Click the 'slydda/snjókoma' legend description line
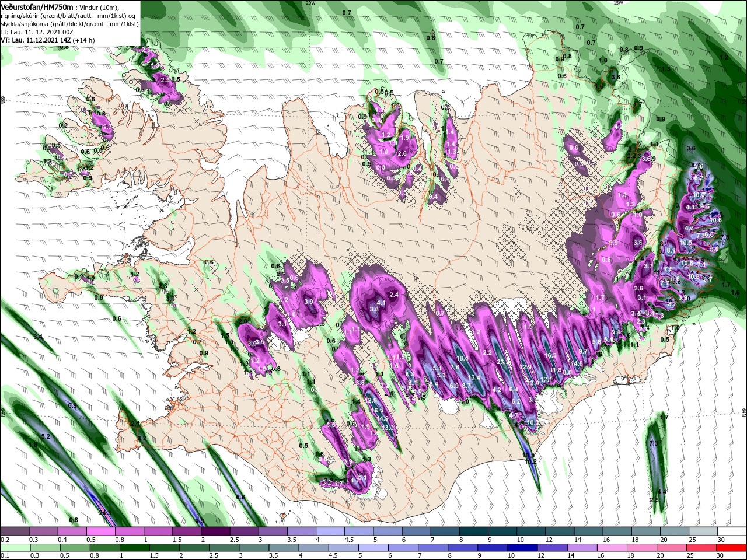747x560 pixels. click(x=69, y=24)
